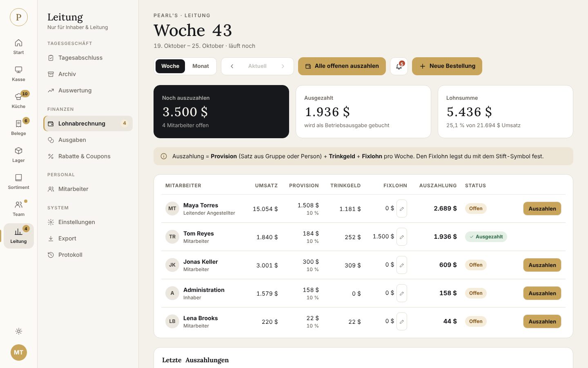Open Archiv in sidebar
Viewport: 588px width, 368px height.
88,74
